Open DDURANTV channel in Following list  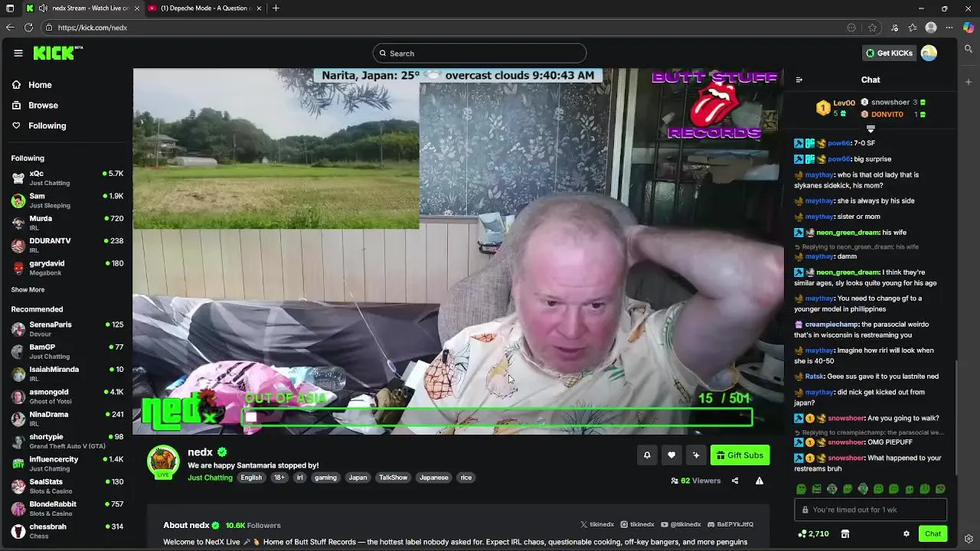pyautogui.click(x=67, y=245)
